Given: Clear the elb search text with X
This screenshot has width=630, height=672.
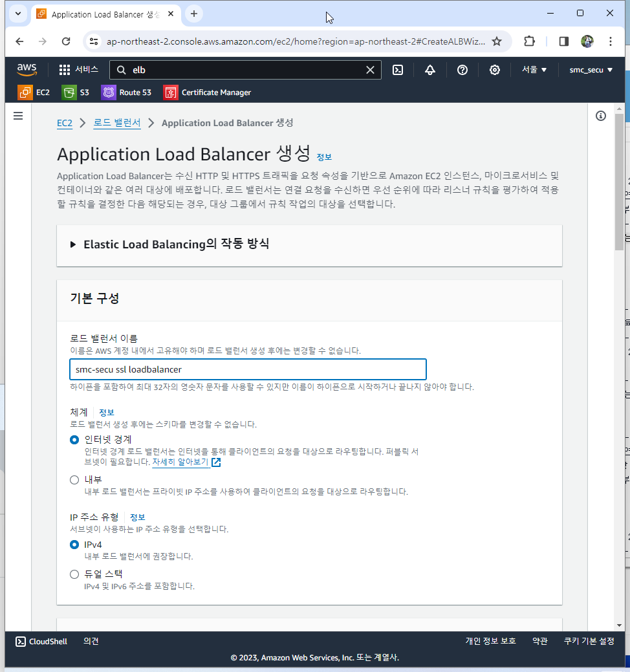Looking at the screenshot, I should 370,70.
